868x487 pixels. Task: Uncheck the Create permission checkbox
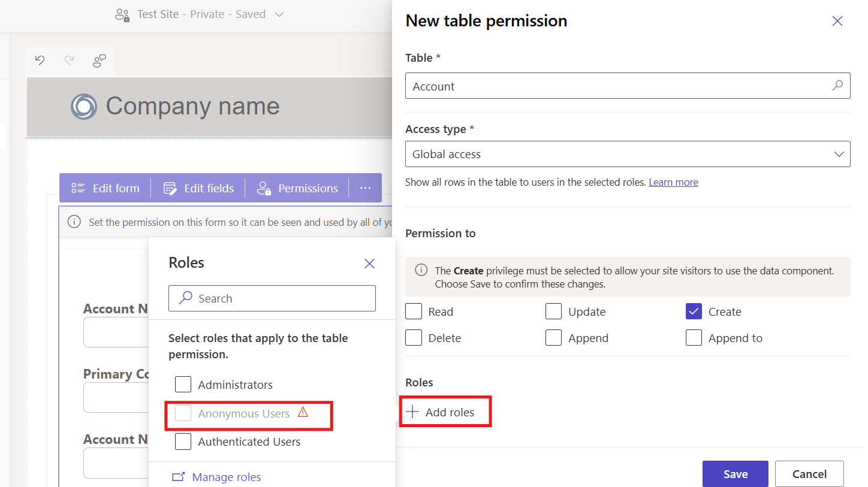coord(694,311)
